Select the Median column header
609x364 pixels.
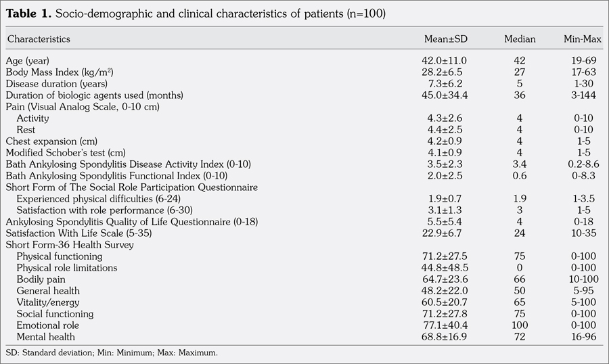click(x=520, y=39)
